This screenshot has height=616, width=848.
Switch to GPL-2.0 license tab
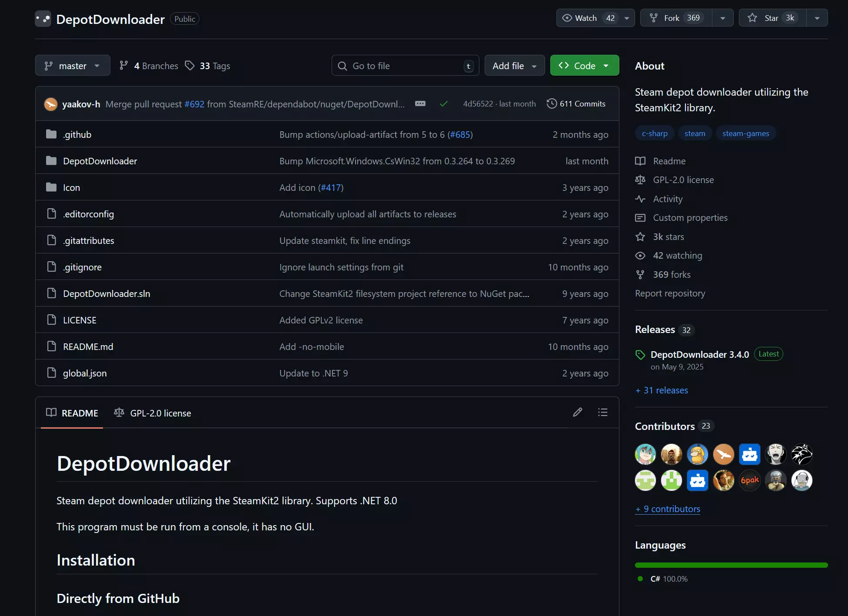(x=153, y=413)
